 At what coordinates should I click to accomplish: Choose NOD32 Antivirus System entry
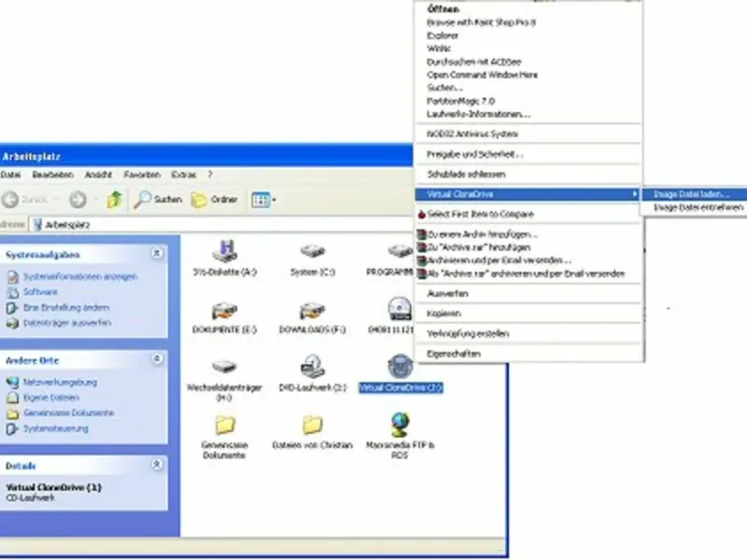click(528, 133)
